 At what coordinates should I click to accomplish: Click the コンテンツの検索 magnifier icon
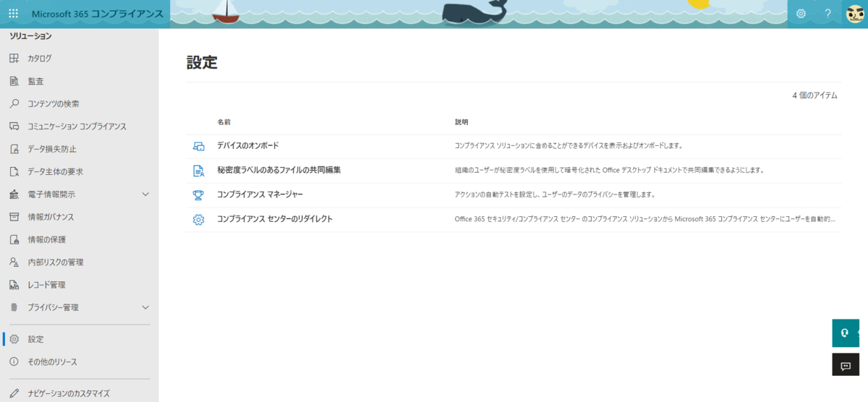[14, 103]
